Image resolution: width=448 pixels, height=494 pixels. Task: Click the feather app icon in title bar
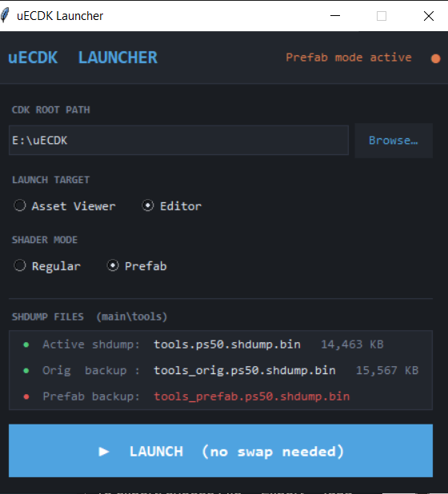5,15
